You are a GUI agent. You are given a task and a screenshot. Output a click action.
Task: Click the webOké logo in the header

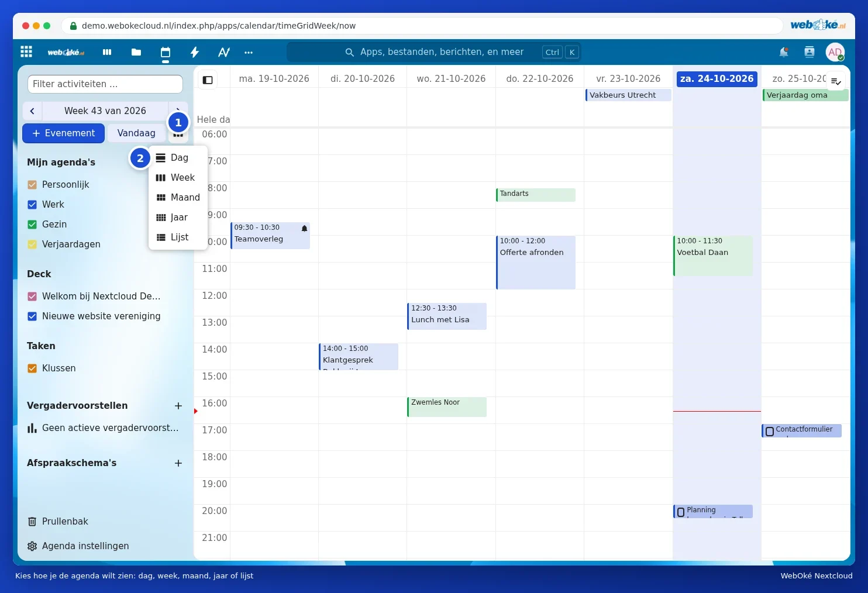[x=66, y=52]
